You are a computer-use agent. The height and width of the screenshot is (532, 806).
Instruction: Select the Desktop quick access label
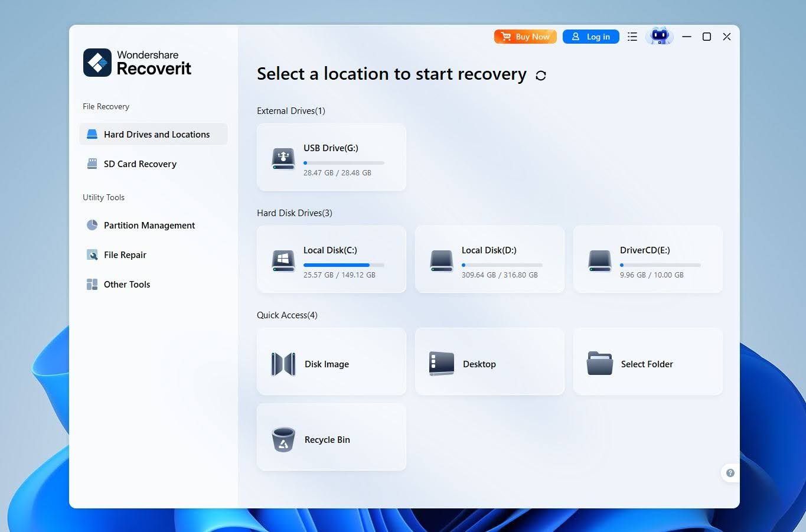coord(479,364)
